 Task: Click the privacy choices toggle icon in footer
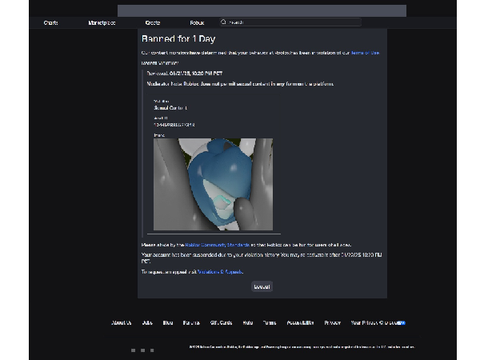(x=401, y=323)
